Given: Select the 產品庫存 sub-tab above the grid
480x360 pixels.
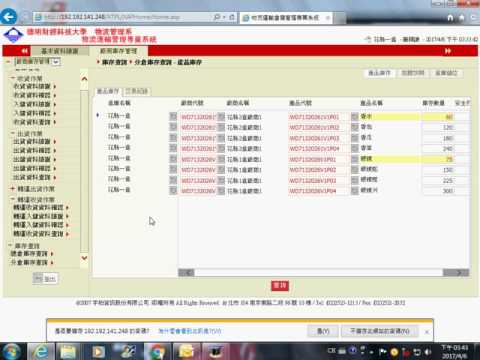Looking at the screenshot, I should pyautogui.click(x=108, y=91).
